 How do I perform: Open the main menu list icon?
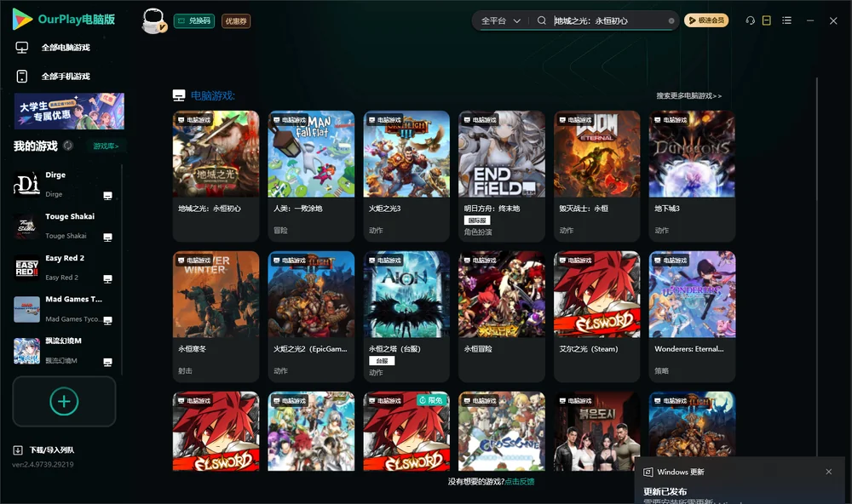(786, 20)
